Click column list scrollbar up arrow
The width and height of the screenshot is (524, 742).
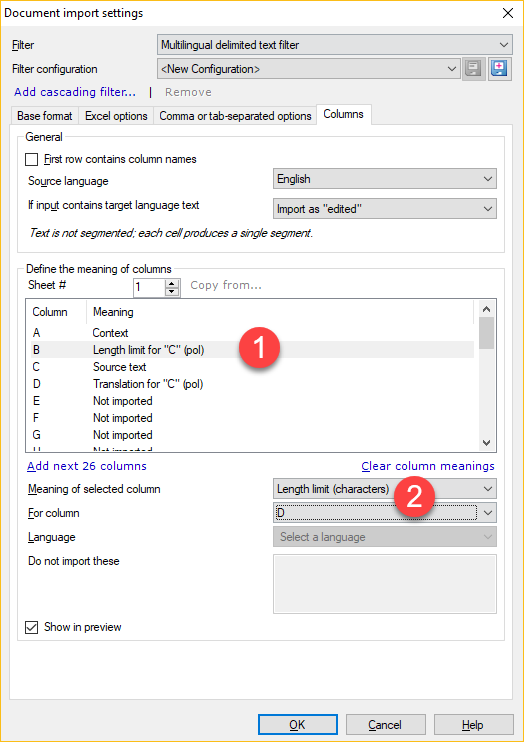(x=486, y=309)
